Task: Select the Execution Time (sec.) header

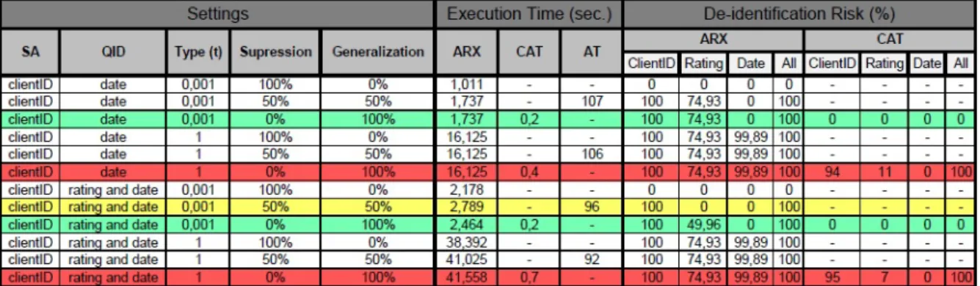Action: [x=529, y=14]
